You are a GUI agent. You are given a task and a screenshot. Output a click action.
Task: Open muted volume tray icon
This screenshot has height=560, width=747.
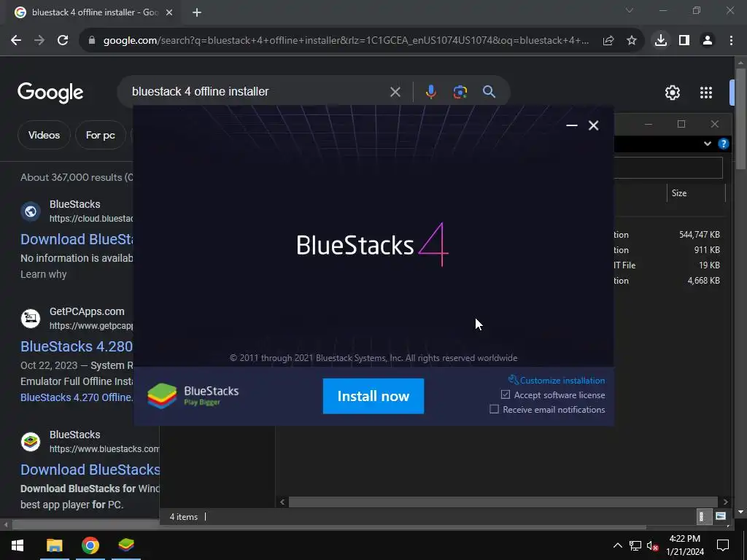[652, 545]
